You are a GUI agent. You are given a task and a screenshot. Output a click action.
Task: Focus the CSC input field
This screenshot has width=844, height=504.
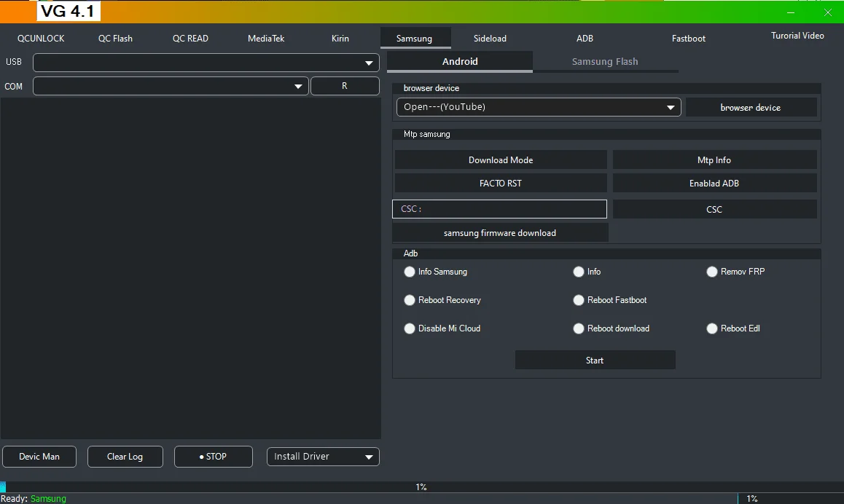click(499, 209)
